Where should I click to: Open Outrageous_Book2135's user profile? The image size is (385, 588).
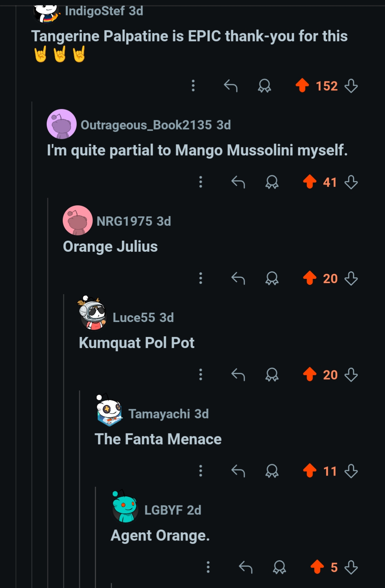(146, 125)
